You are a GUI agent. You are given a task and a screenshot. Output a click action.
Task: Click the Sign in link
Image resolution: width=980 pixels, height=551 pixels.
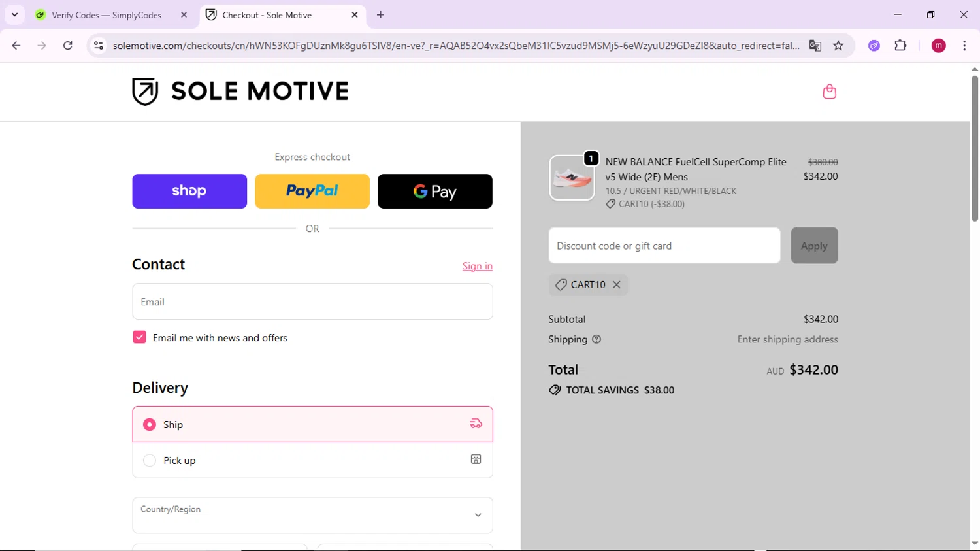[x=478, y=266]
